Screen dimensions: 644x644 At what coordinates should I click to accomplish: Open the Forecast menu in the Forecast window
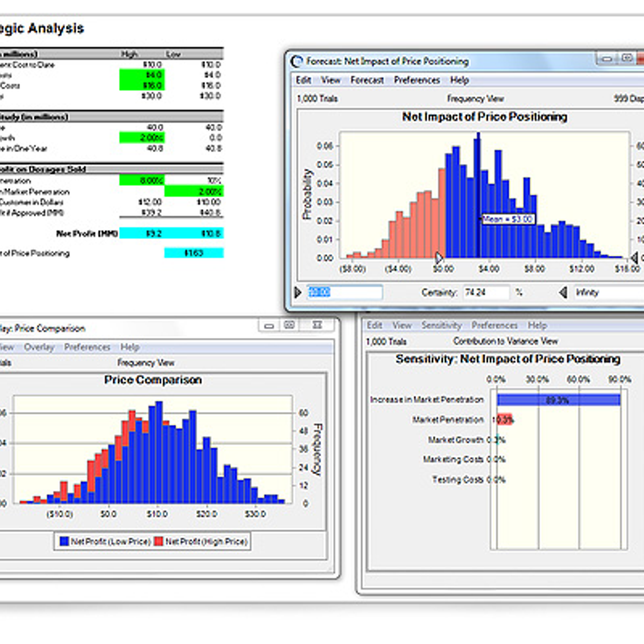(x=367, y=80)
